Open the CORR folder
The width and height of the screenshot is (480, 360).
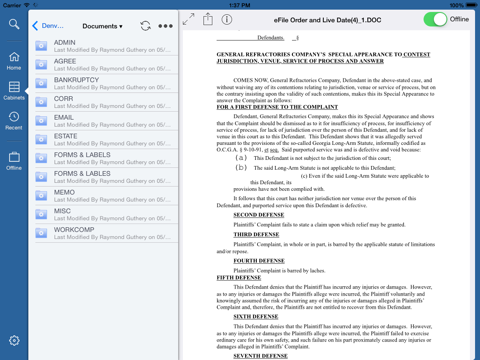(106, 102)
